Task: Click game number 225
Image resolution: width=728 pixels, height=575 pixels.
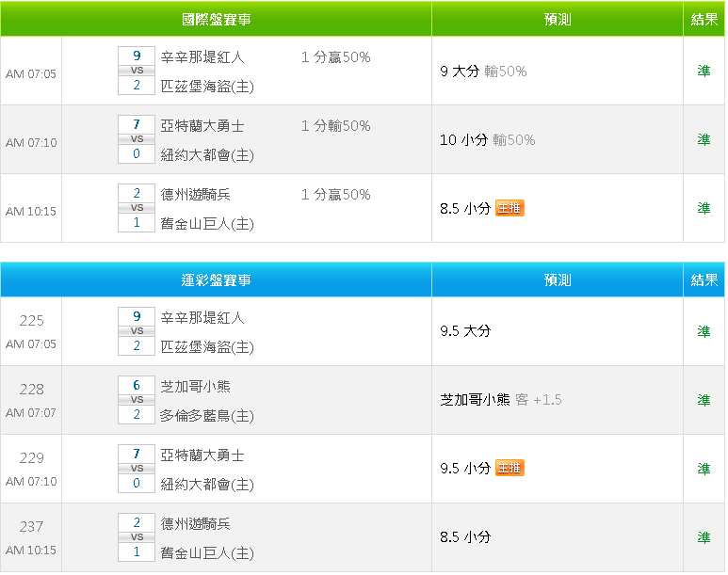Action: point(32,320)
